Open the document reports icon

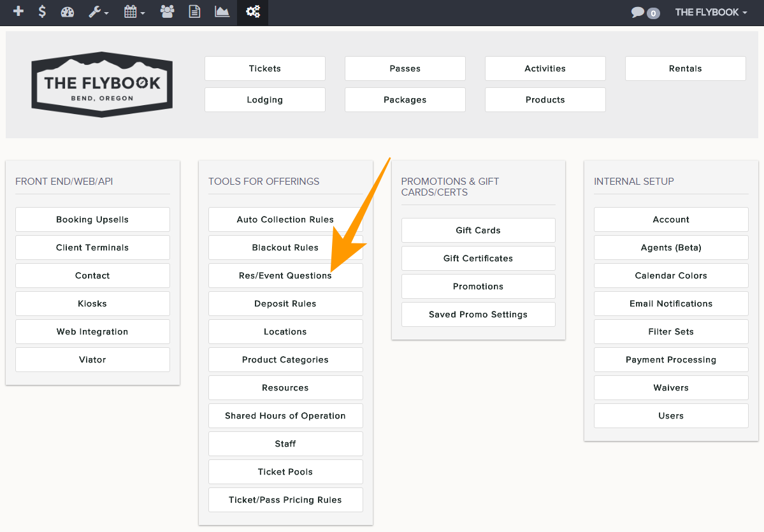pyautogui.click(x=194, y=11)
